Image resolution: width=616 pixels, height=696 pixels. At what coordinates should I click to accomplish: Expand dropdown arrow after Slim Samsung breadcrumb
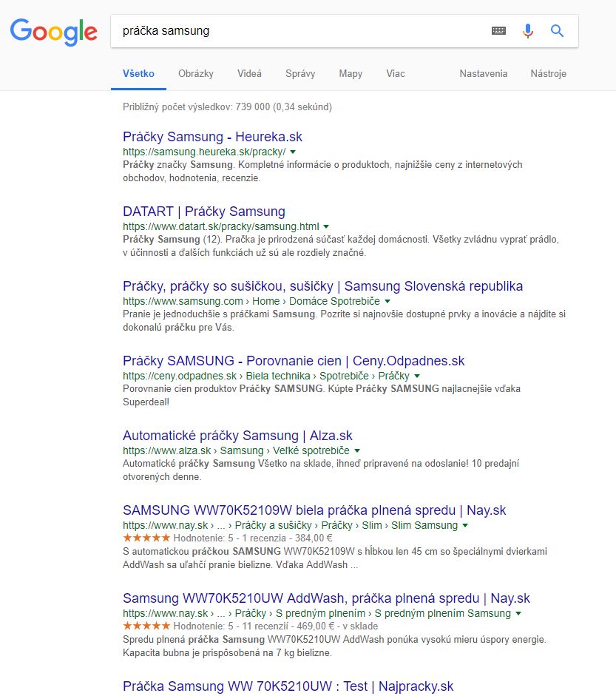pyautogui.click(x=465, y=526)
